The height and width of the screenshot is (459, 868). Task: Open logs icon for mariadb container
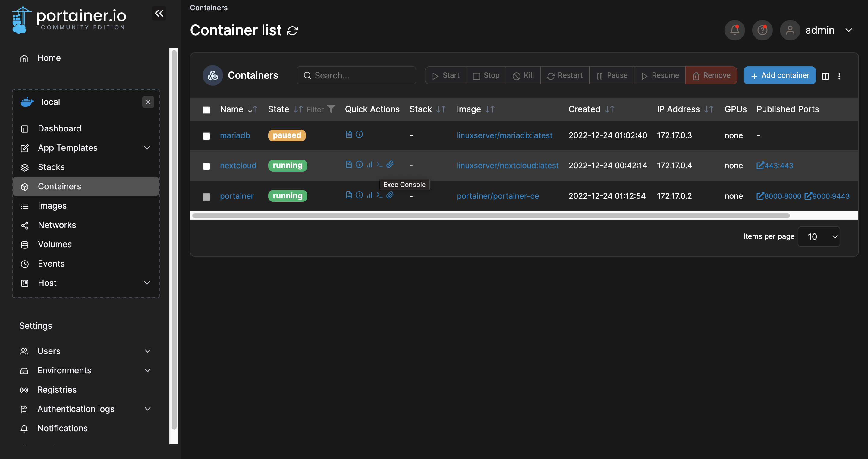[x=349, y=135]
